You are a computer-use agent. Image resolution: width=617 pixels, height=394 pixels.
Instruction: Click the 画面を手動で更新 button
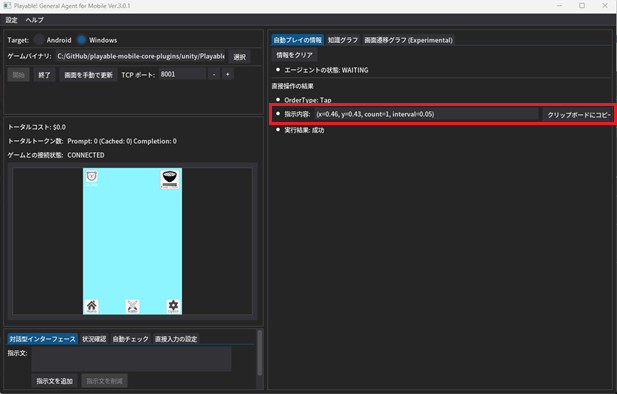point(89,75)
